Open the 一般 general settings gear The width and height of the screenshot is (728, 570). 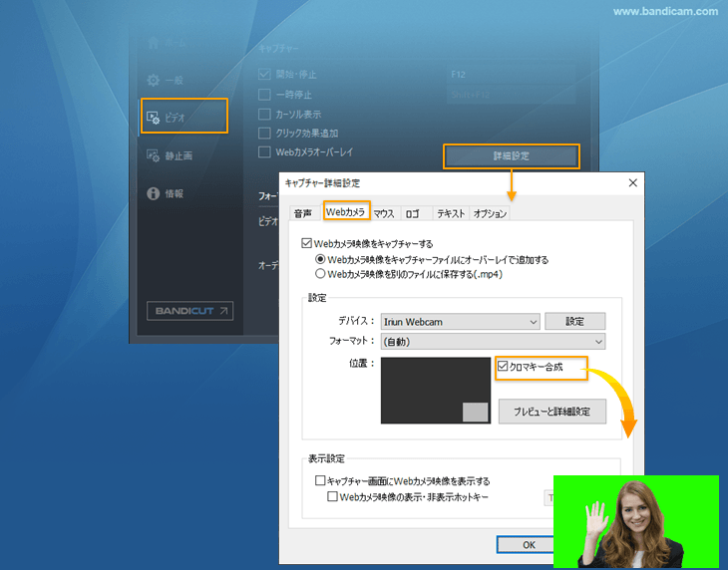pos(166,81)
